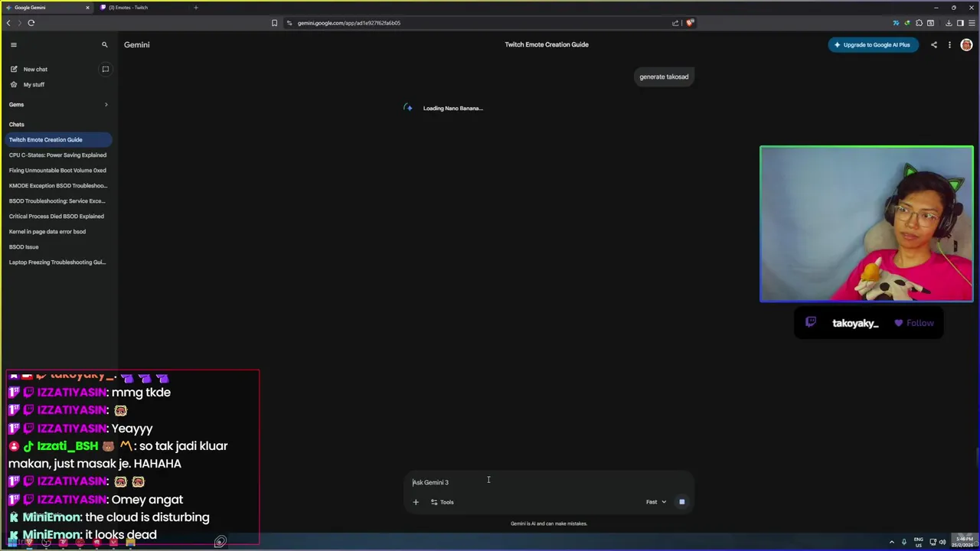Click the share page icon in address bar

coord(675,23)
